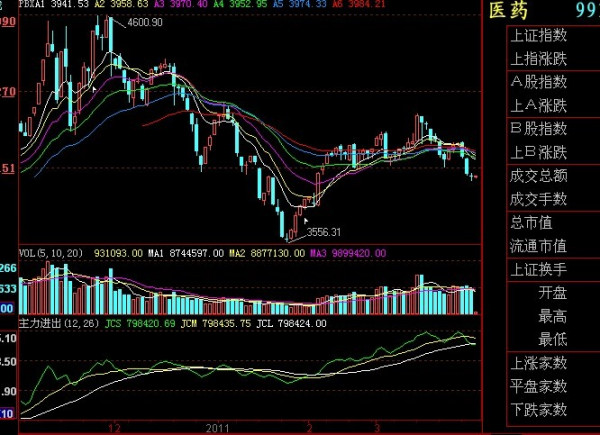Click the 总市值 row
Viewport: 600px width, 435px height.
[x=532, y=222]
